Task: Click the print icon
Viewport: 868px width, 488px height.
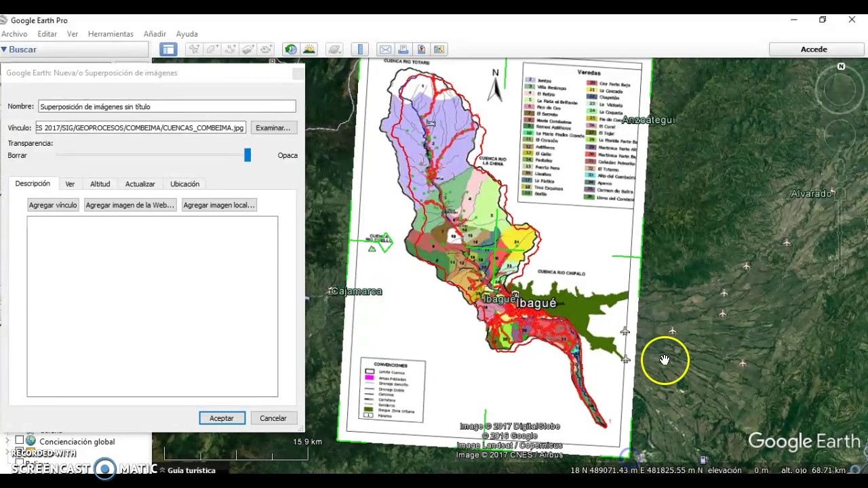Action: tap(403, 49)
